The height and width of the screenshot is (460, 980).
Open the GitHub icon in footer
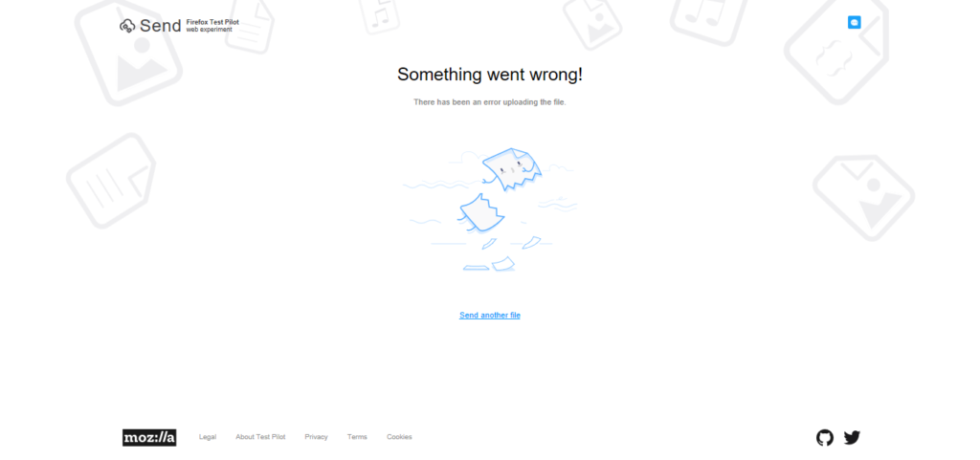coord(824,438)
